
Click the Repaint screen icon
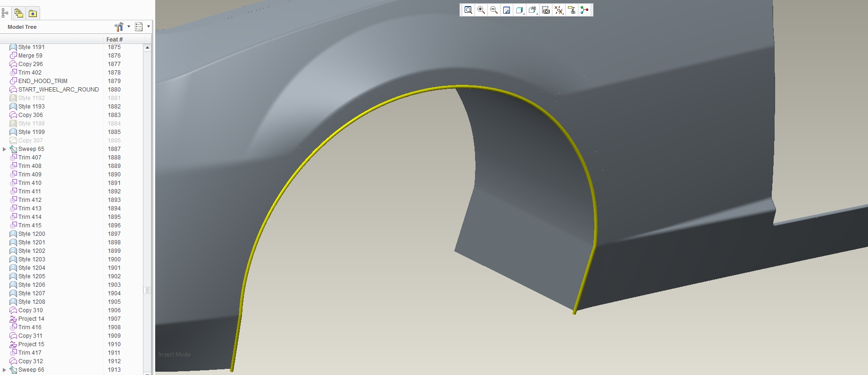(x=507, y=10)
